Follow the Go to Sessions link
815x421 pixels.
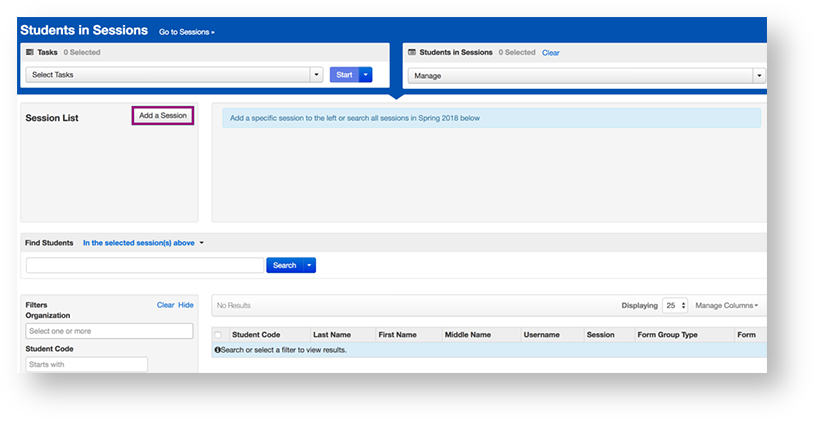(187, 32)
